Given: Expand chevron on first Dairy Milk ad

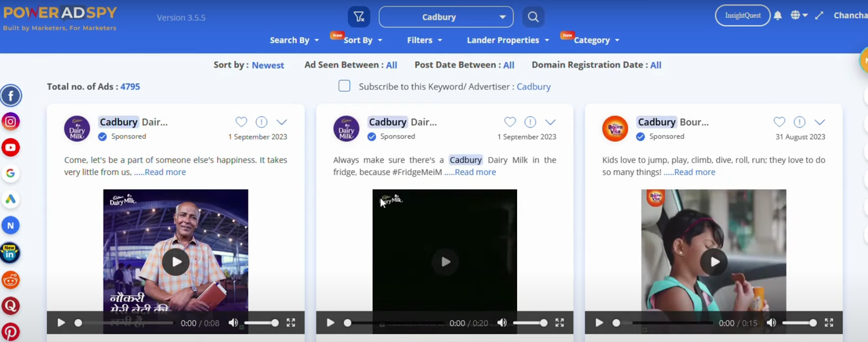Looking at the screenshot, I should (282, 122).
